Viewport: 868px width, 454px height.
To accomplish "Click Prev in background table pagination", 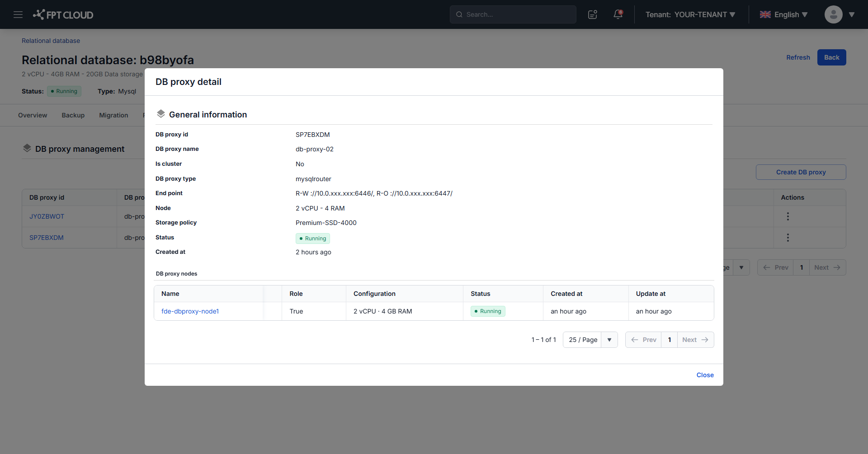I will coord(775,267).
